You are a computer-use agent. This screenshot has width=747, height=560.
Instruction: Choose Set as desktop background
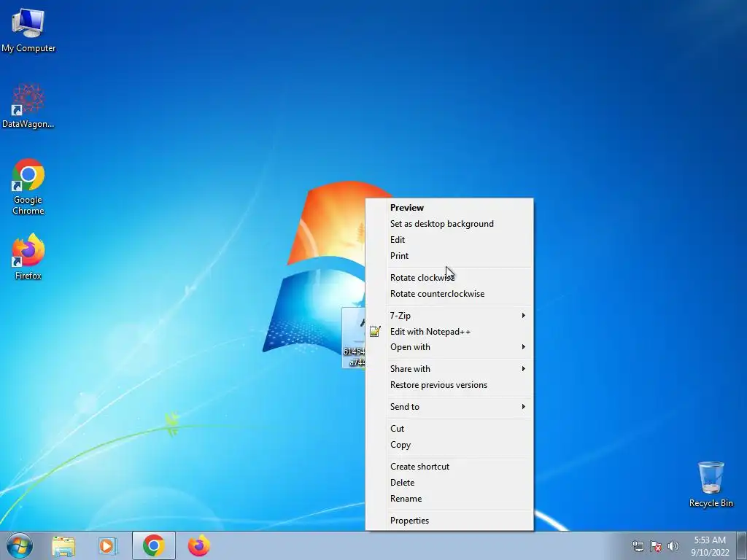449,224
